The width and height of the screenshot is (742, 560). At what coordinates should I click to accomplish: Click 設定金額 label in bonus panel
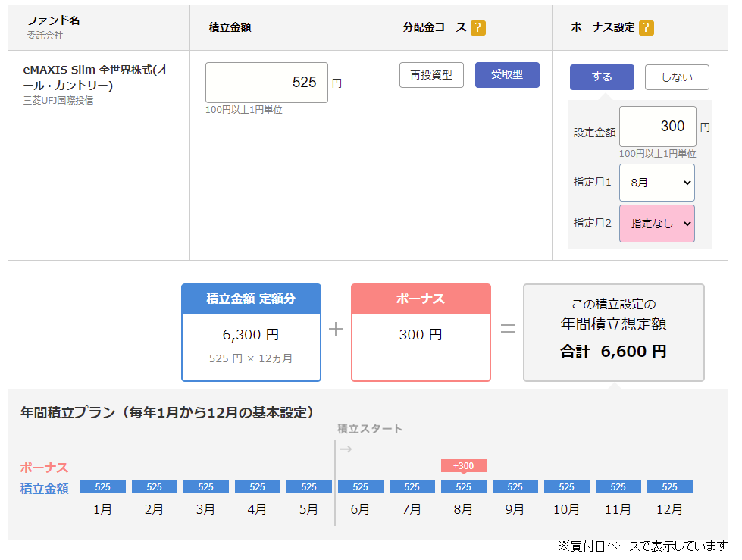click(594, 133)
